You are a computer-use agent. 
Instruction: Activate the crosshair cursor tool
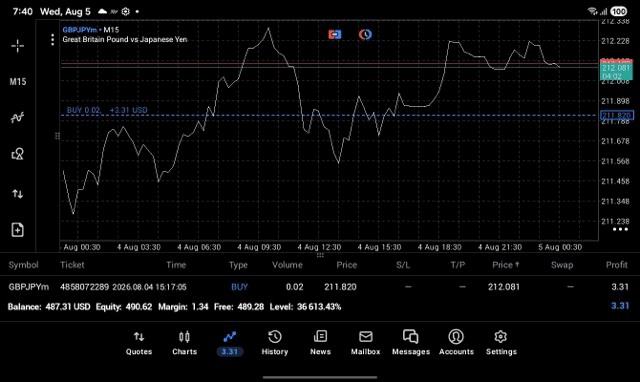[x=18, y=46]
